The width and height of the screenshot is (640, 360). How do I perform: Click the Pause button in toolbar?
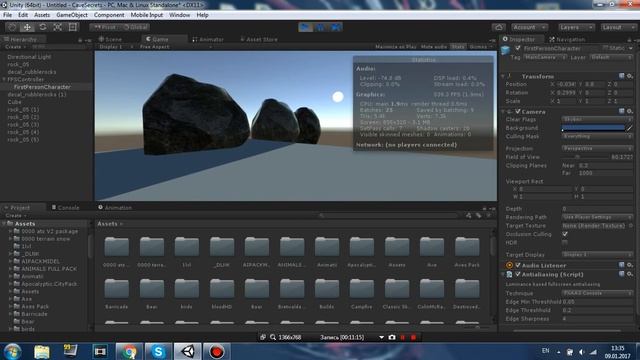click(320, 27)
